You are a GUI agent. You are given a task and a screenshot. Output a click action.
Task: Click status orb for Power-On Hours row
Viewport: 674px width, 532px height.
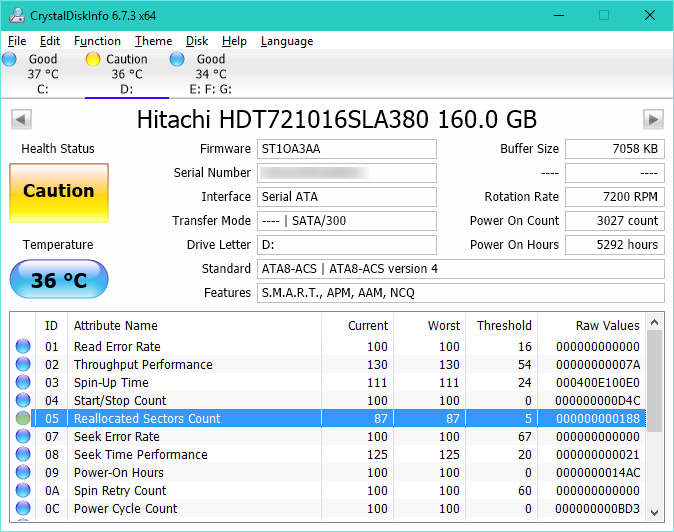(x=23, y=472)
